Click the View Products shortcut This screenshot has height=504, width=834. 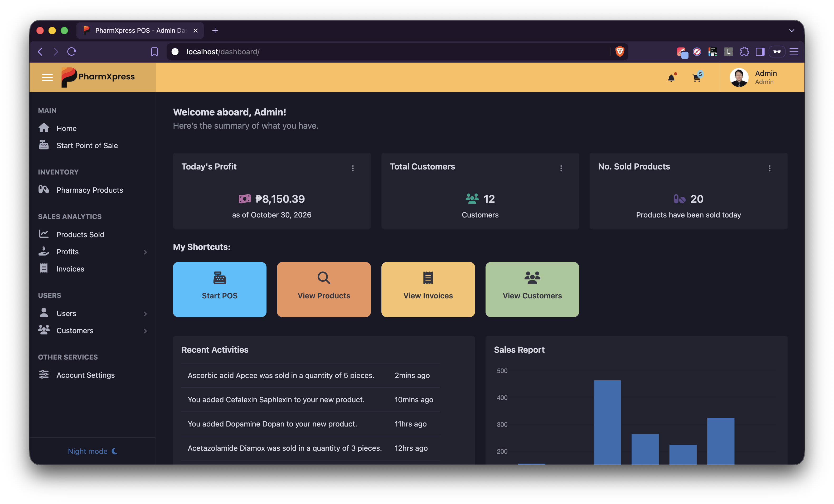tap(324, 289)
